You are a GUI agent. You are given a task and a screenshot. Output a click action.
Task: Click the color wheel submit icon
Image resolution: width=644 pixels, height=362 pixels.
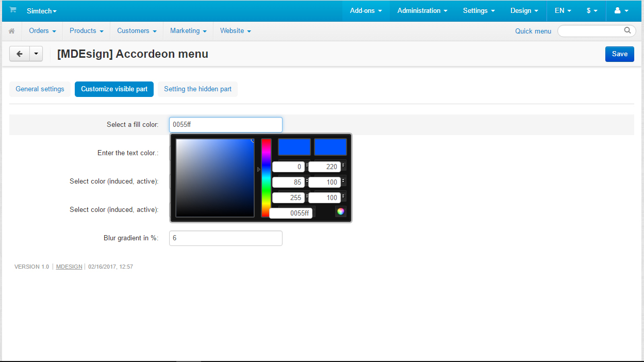pos(340,211)
